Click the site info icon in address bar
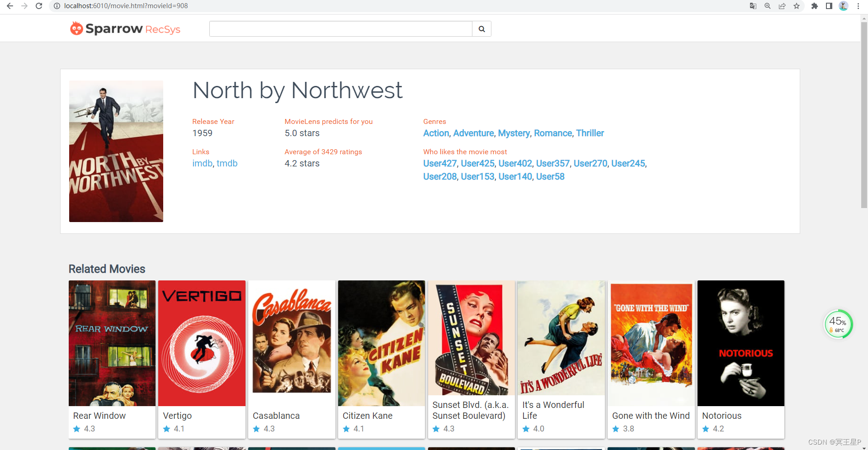This screenshot has width=868, height=450. click(x=57, y=6)
